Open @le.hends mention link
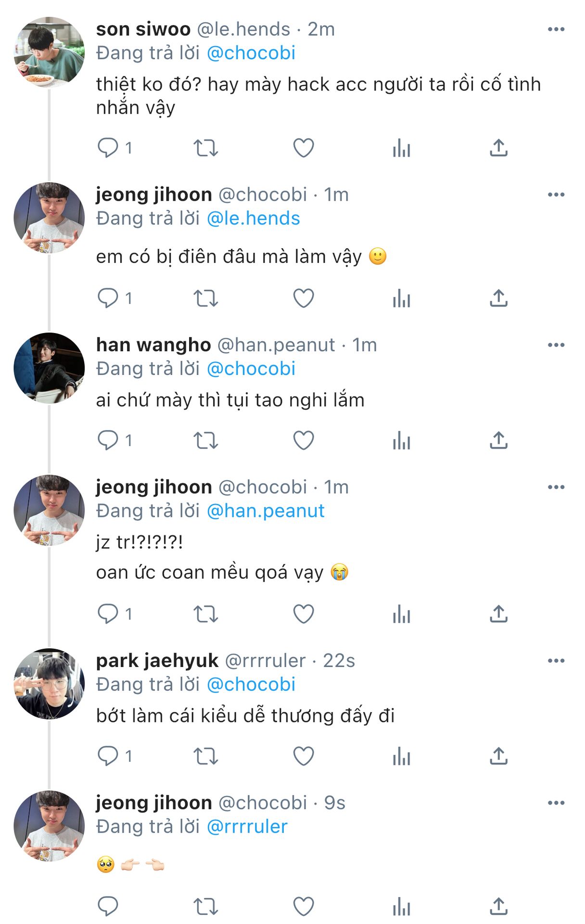The image size is (585, 924). tap(253, 218)
